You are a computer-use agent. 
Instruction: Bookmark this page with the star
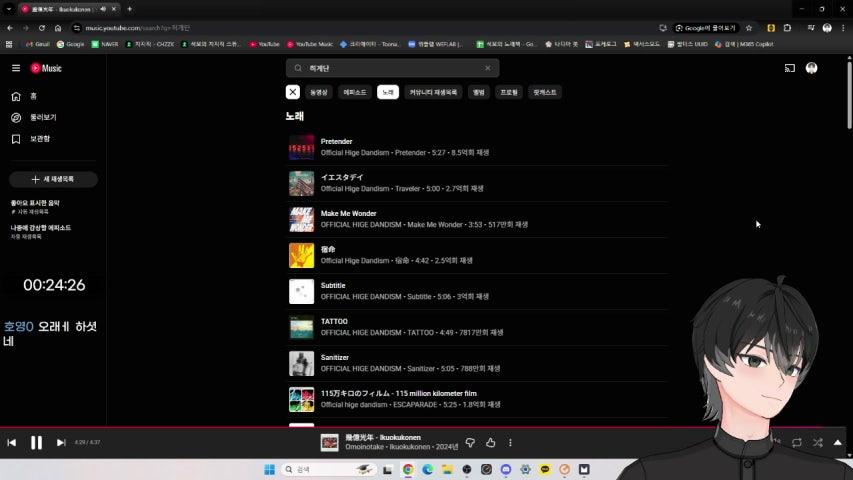point(749,28)
